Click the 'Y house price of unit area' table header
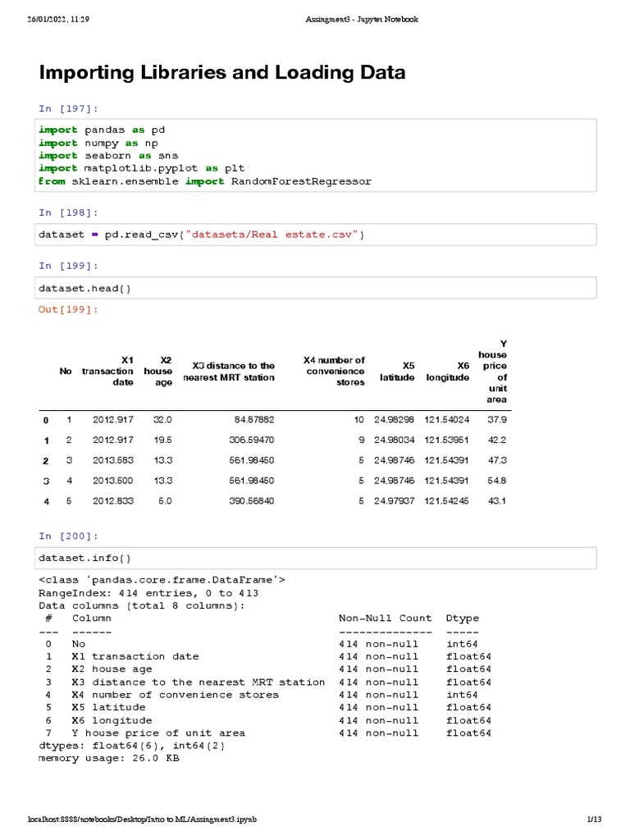The width and height of the screenshot is (630, 840). pyautogui.click(x=493, y=372)
